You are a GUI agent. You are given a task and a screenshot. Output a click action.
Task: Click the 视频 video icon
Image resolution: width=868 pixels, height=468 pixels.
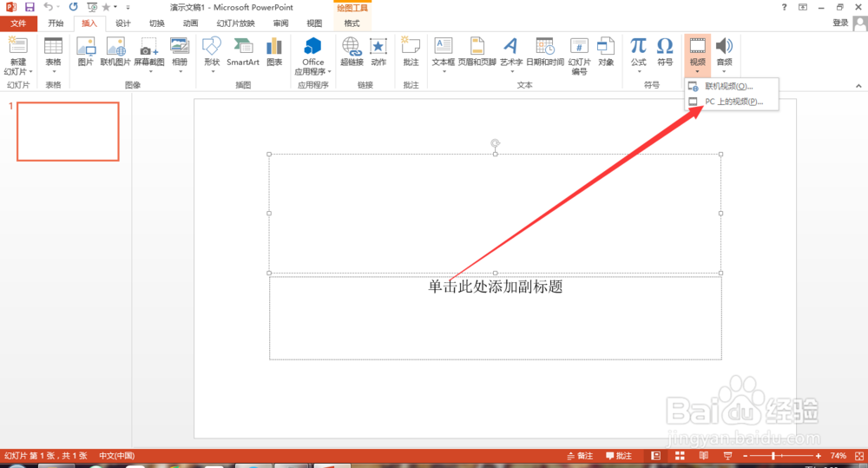(x=698, y=47)
